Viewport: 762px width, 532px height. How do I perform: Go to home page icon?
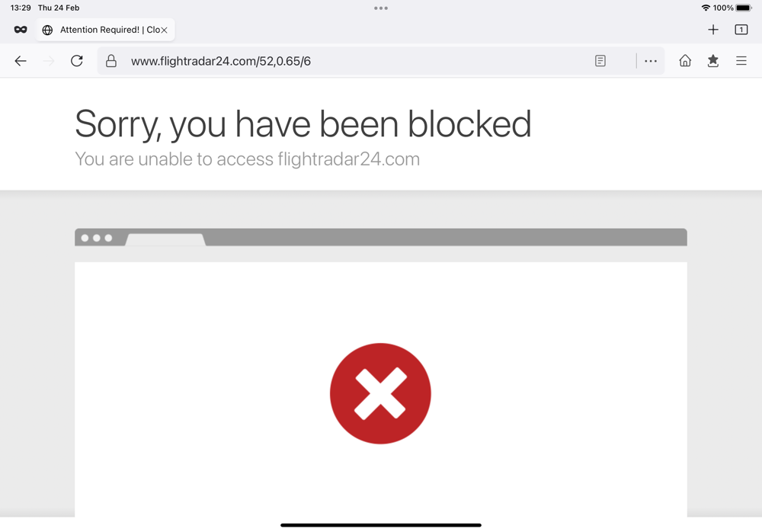tap(685, 60)
